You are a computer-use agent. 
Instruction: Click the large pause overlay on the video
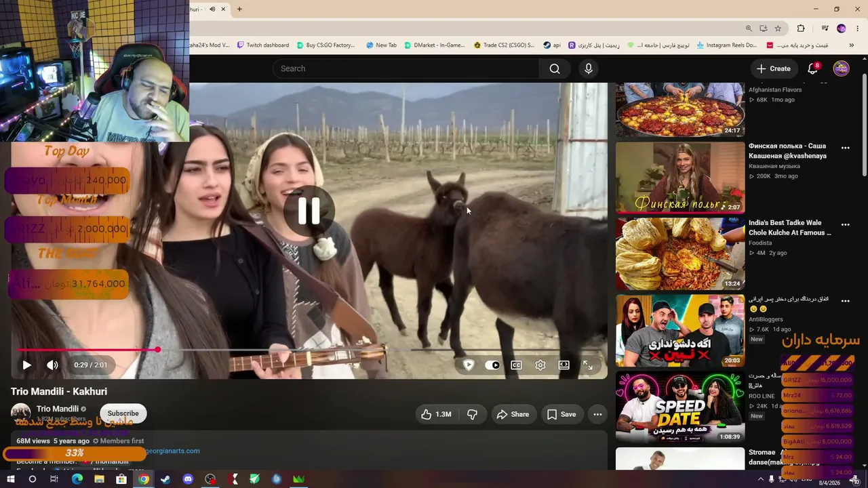coord(309,211)
